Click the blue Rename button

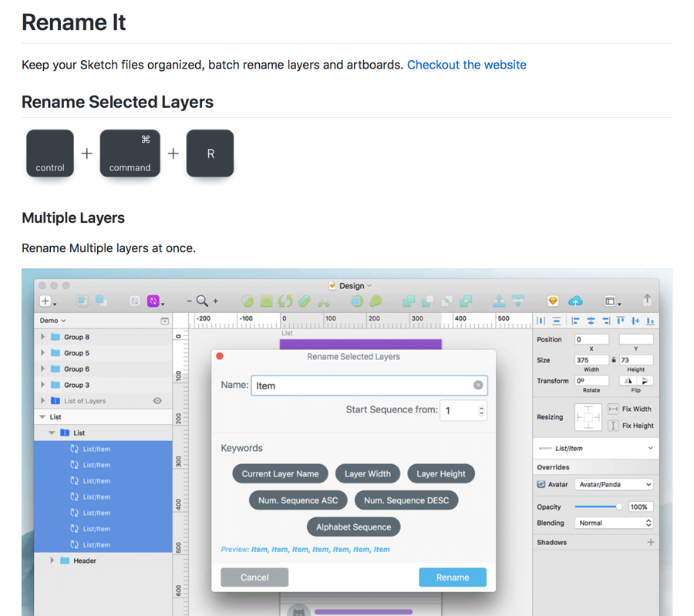(x=453, y=577)
